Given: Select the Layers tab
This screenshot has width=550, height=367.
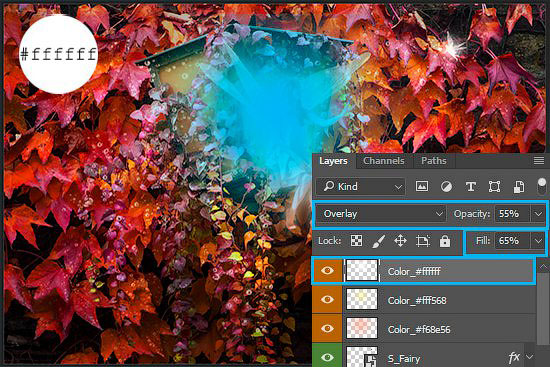Looking at the screenshot, I should 333,161.
